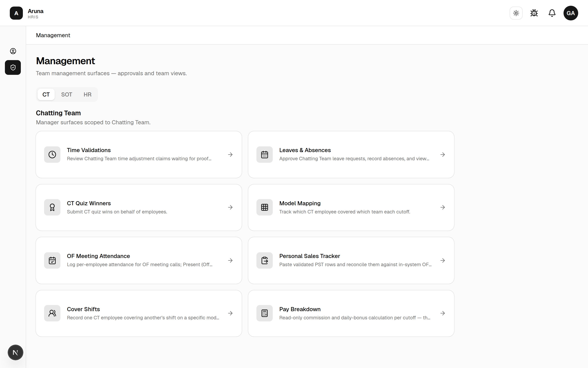Click the "Chatting Team" section heading
The height and width of the screenshot is (368, 588).
tap(58, 113)
